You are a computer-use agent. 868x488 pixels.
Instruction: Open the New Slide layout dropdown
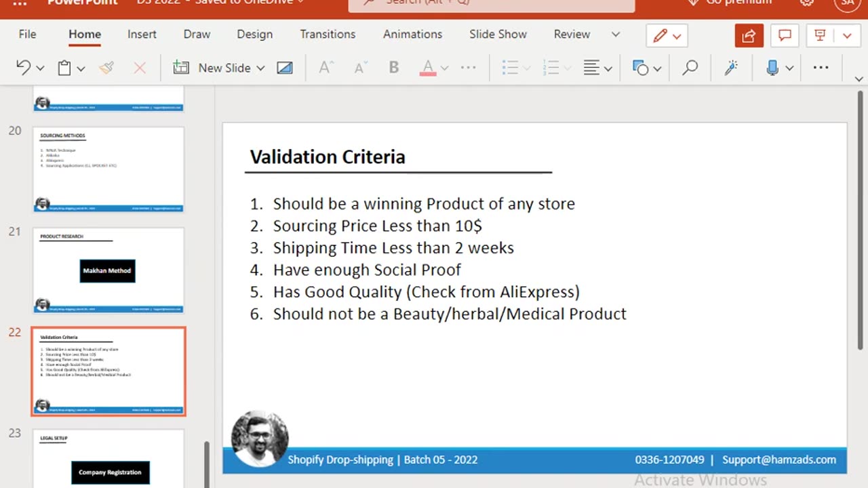click(x=260, y=68)
